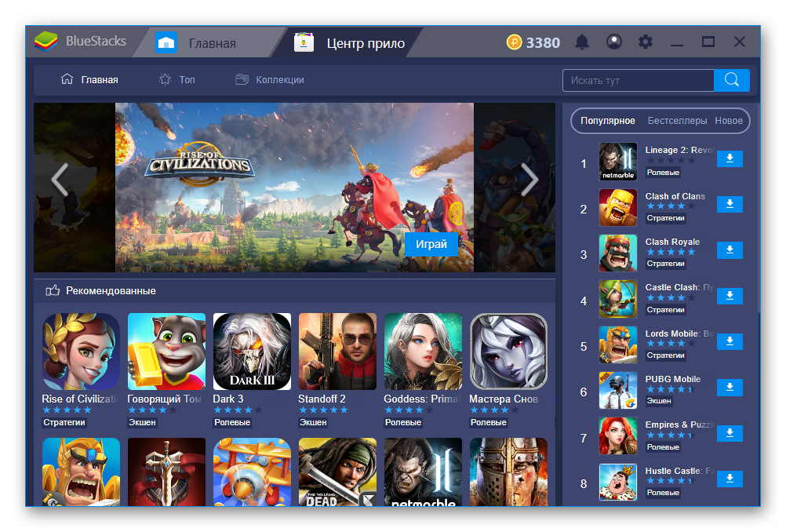Click the Clash Royale title text
Viewport: 786px width, 532px height.
click(x=672, y=242)
